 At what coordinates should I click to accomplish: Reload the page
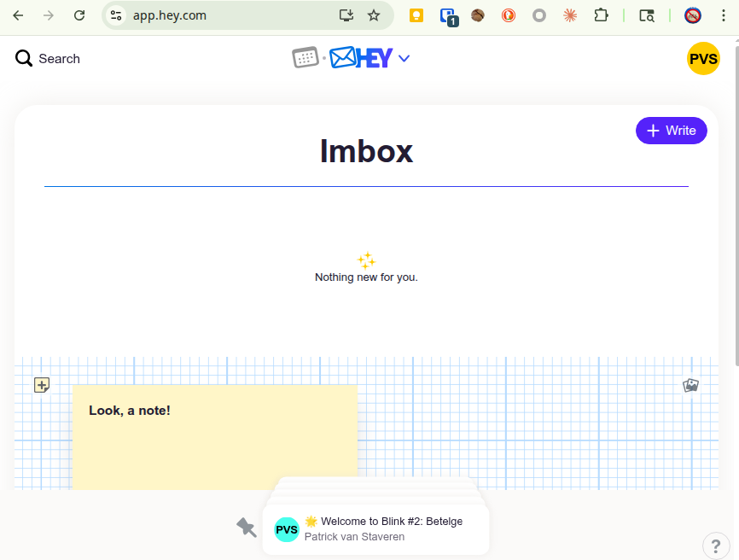coord(79,15)
